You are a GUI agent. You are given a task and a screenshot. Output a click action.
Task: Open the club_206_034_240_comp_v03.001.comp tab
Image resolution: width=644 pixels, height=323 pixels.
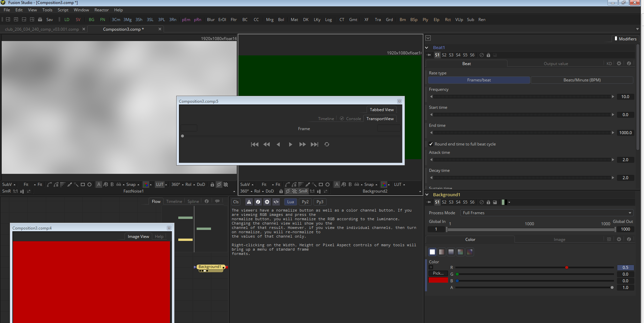pyautogui.click(x=42, y=29)
